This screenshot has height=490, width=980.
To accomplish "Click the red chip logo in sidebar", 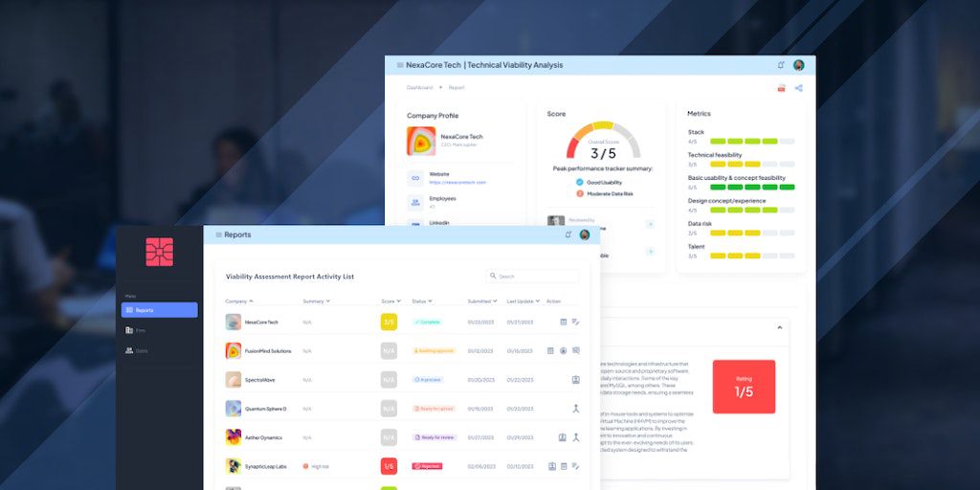I will pyautogui.click(x=160, y=252).
